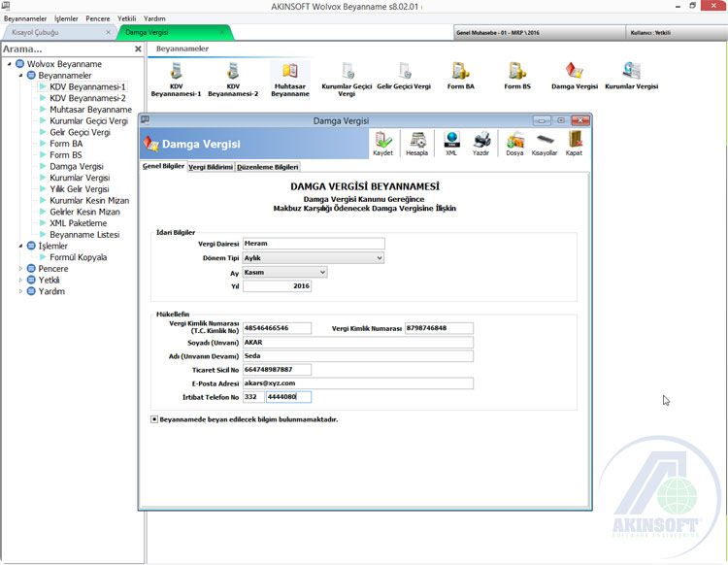
Task: Open Muhtasar Beyanname toolbar icon
Action: click(290, 79)
